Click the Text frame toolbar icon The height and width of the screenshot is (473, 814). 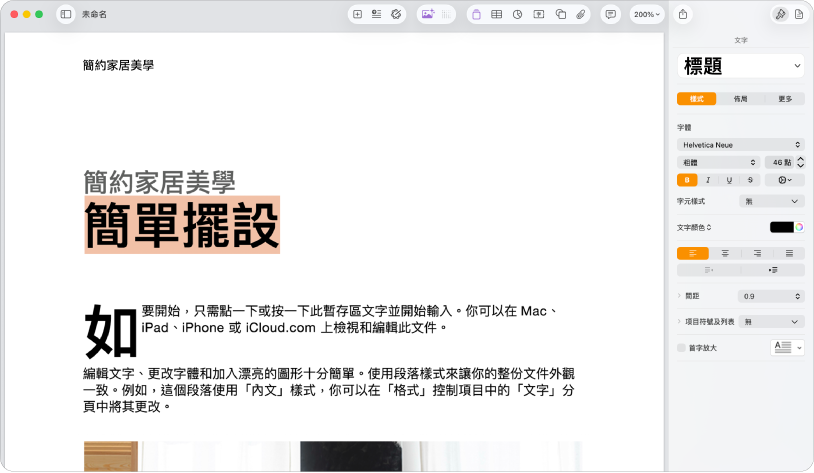[539, 15]
